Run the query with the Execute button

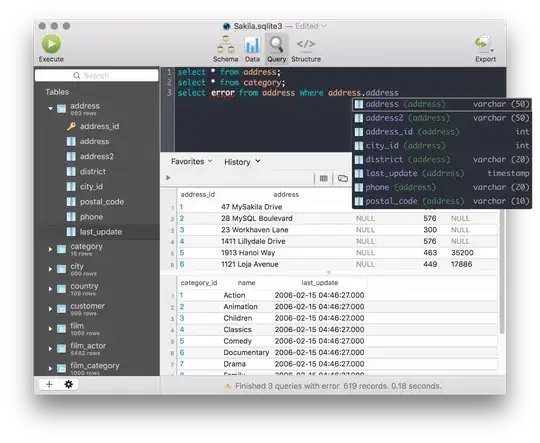[x=51, y=49]
